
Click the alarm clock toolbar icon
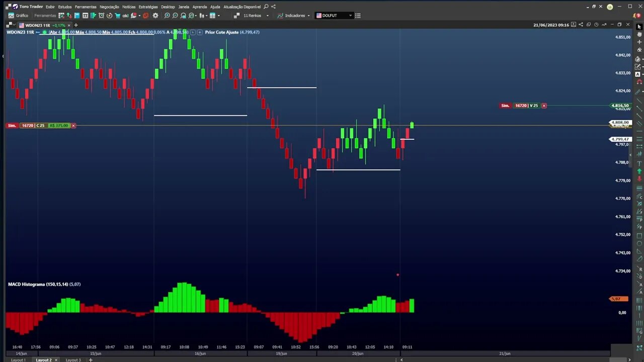tap(101, 16)
